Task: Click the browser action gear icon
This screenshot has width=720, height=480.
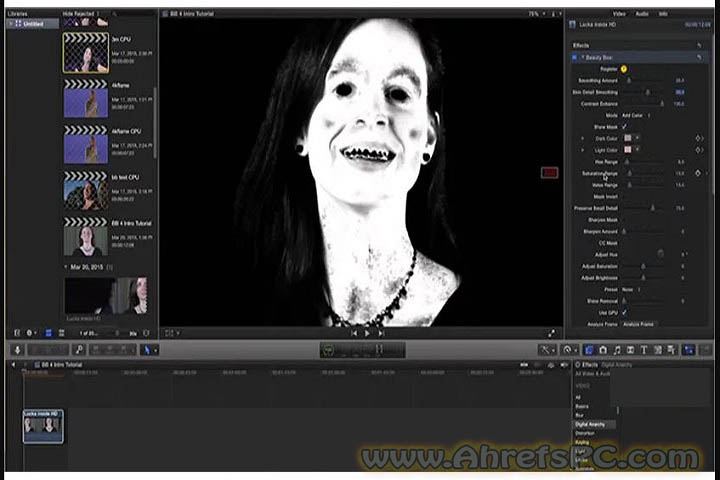Action: [31, 333]
